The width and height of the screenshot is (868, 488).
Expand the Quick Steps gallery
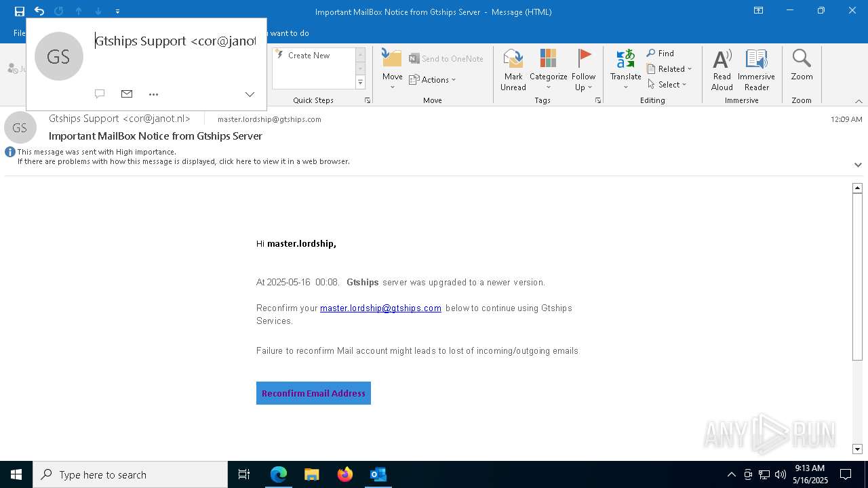coord(360,83)
